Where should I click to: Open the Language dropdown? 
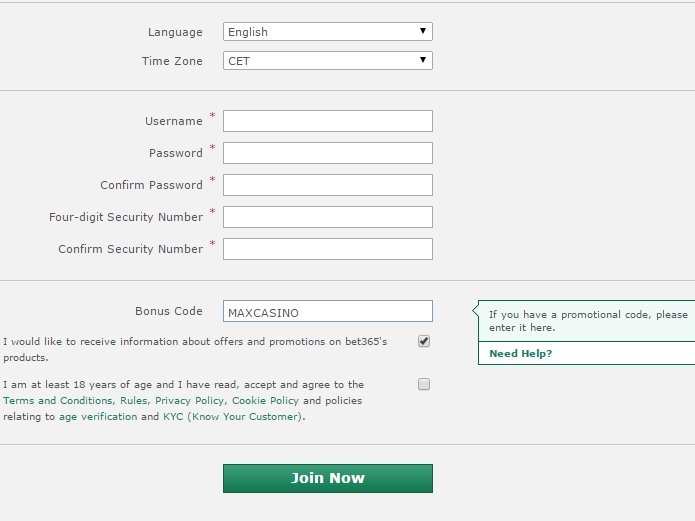(x=327, y=32)
